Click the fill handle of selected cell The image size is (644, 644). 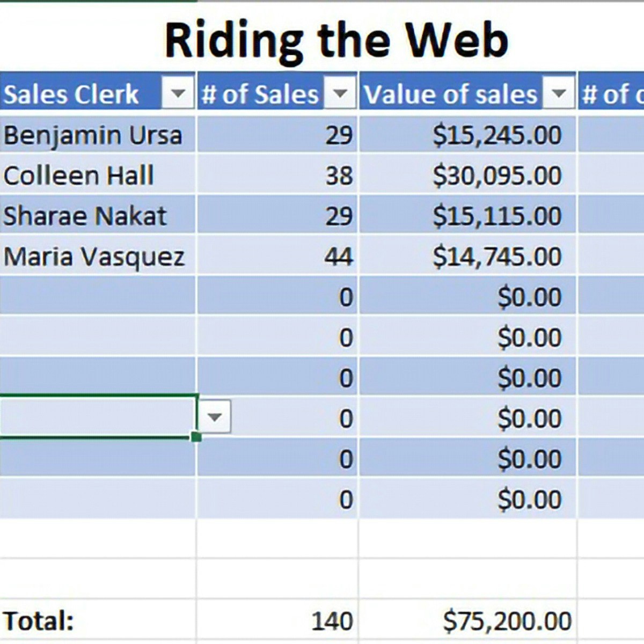pos(196,437)
